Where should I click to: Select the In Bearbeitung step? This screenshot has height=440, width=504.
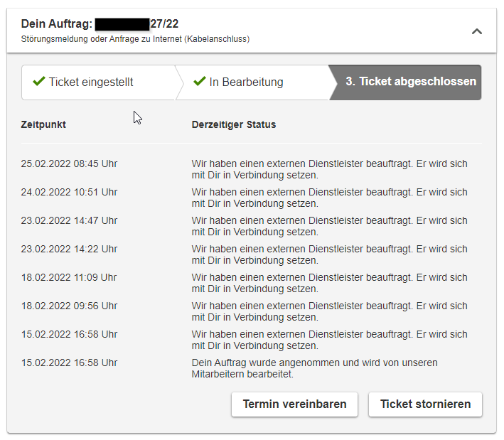pos(246,82)
